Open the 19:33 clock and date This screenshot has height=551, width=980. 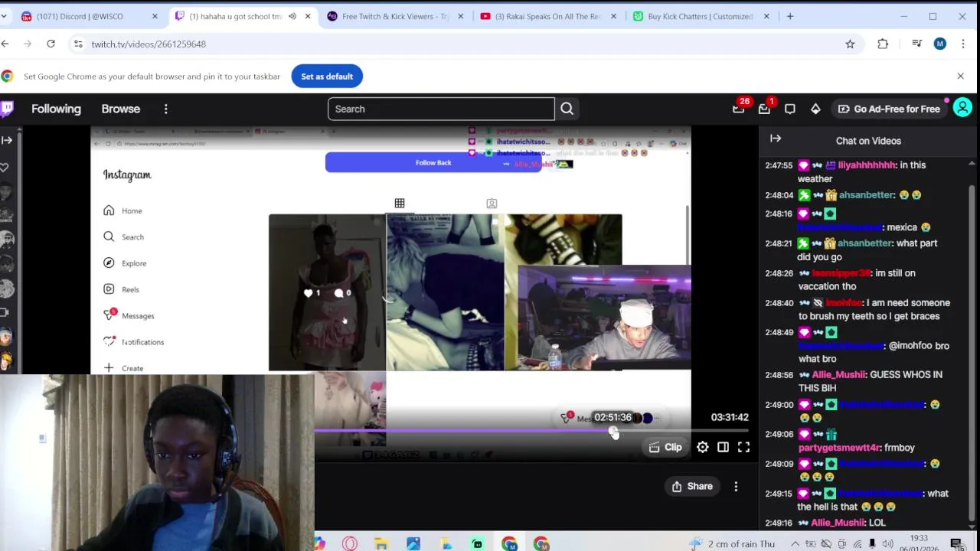(919, 543)
